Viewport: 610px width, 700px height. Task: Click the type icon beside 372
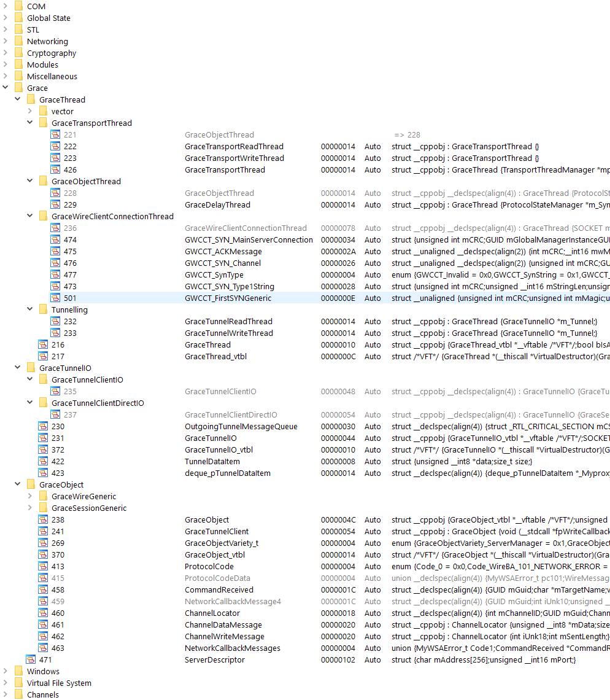tap(43, 449)
